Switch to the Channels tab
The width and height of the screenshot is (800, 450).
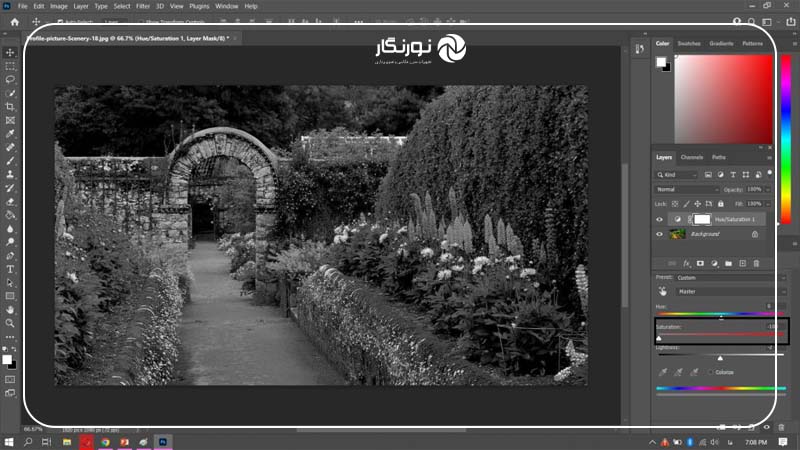692,157
